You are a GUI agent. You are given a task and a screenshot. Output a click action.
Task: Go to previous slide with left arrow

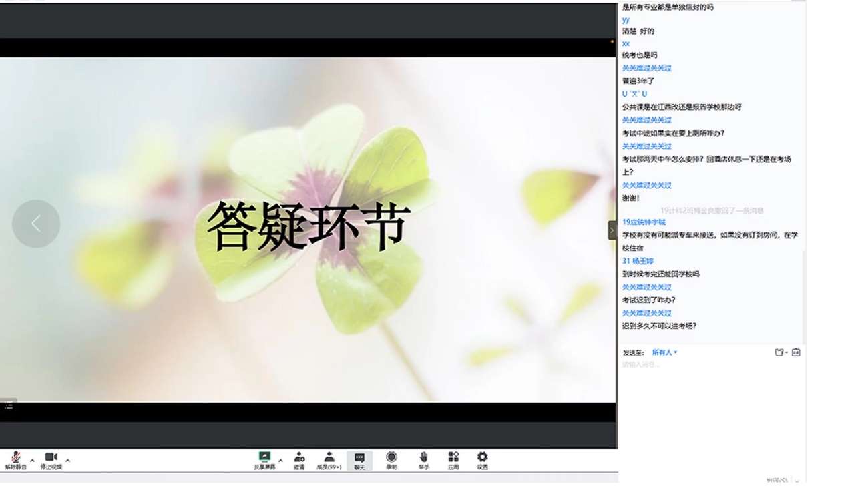tap(36, 224)
